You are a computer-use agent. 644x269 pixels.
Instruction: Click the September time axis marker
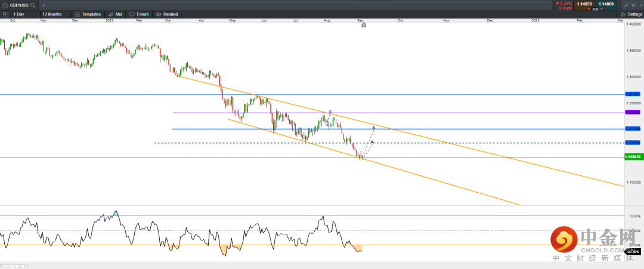[x=364, y=24]
